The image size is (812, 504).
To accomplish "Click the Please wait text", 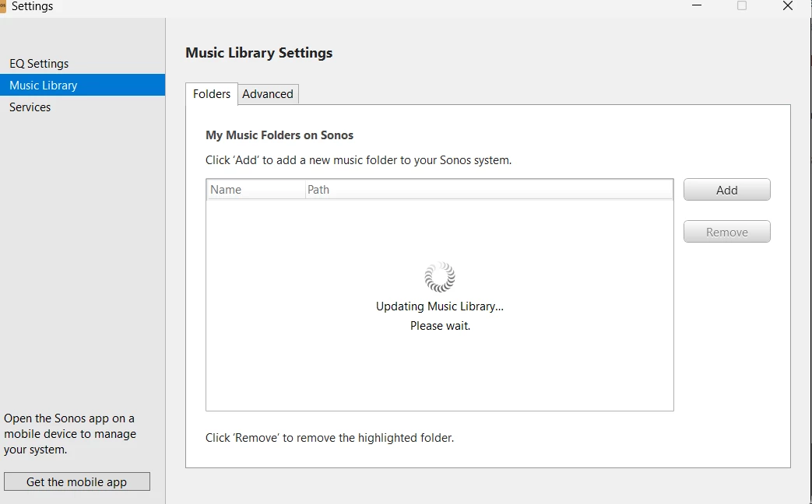I will coord(441,326).
